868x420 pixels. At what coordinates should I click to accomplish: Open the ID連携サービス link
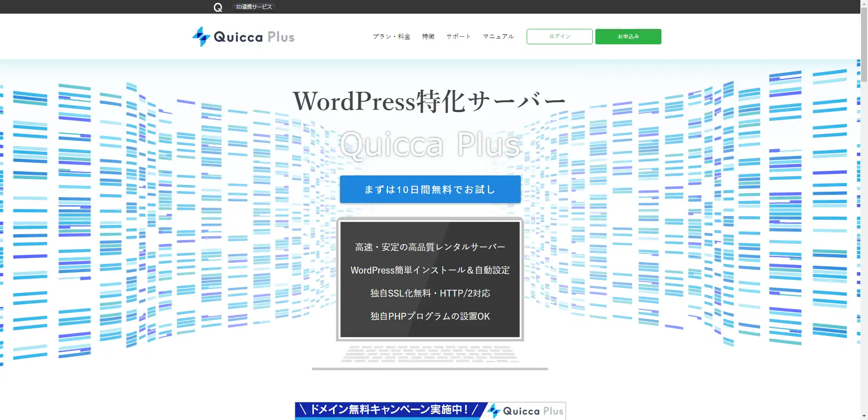tap(254, 7)
